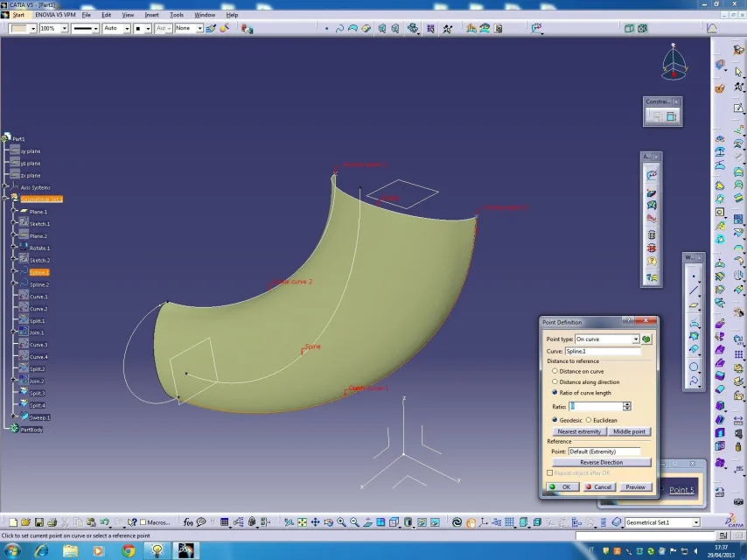Open the line type dropdown in top toolbar
Image resolution: width=747 pixels, height=560 pixels.
coord(95,29)
